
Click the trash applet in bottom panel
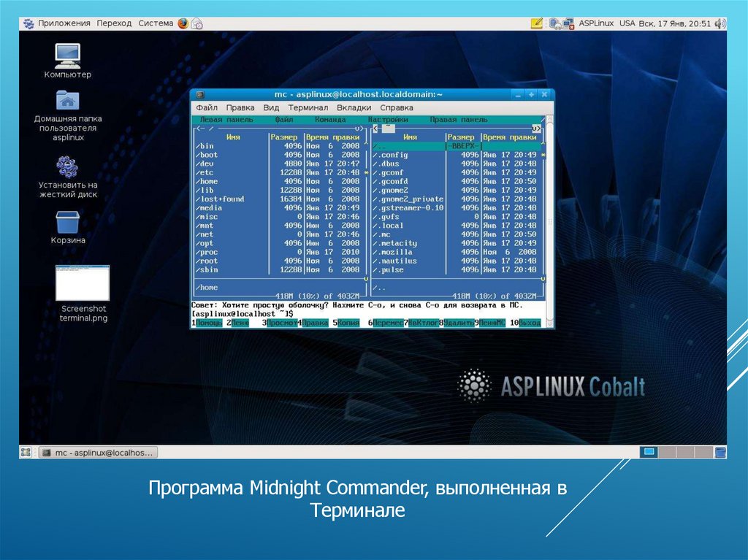[x=720, y=452]
